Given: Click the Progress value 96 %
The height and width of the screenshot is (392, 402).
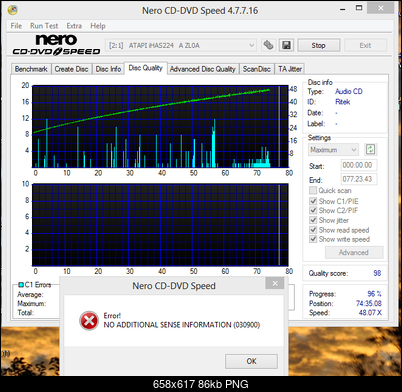Looking at the screenshot, I should click(374, 294).
